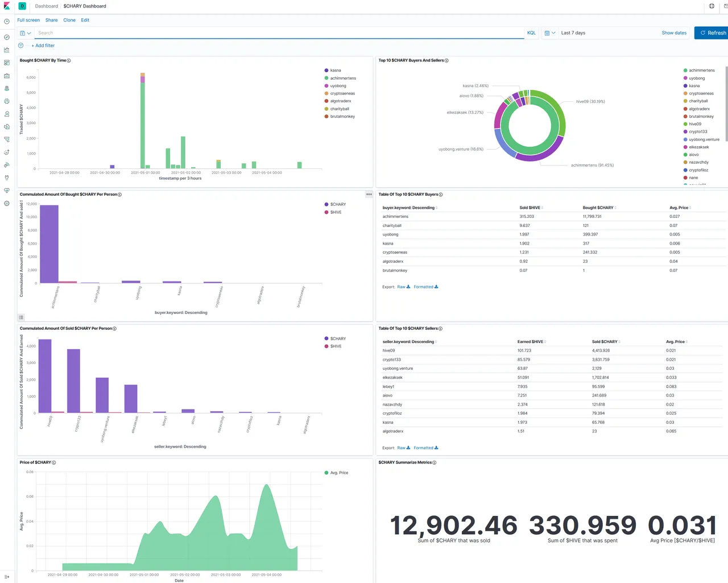The height and width of the screenshot is (583, 728).
Task: Click achimmertens row in Buyers table
Action: point(553,217)
